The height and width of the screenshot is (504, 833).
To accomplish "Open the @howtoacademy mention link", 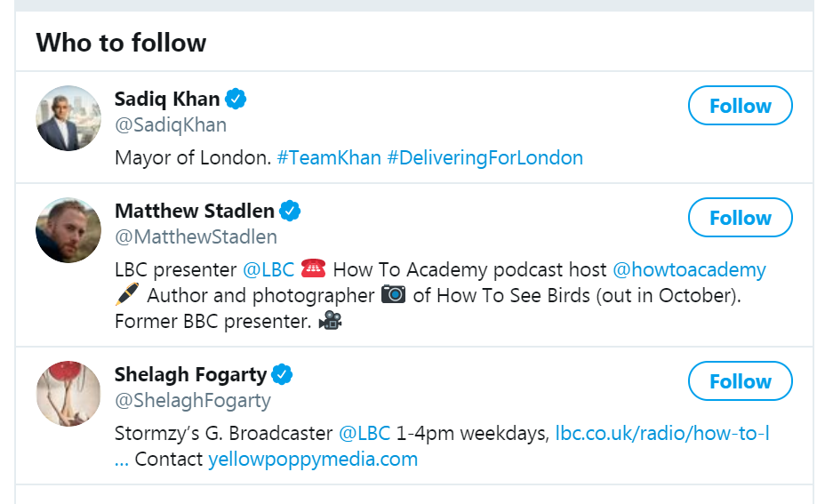I will tap(689, 269).
